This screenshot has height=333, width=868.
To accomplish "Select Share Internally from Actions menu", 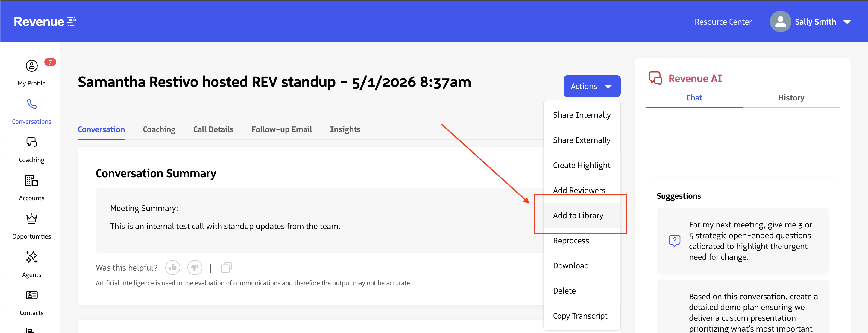I will 582,115.
